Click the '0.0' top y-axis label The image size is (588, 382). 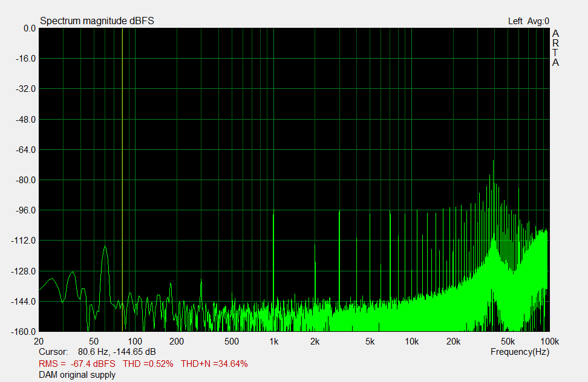(30, 28)
